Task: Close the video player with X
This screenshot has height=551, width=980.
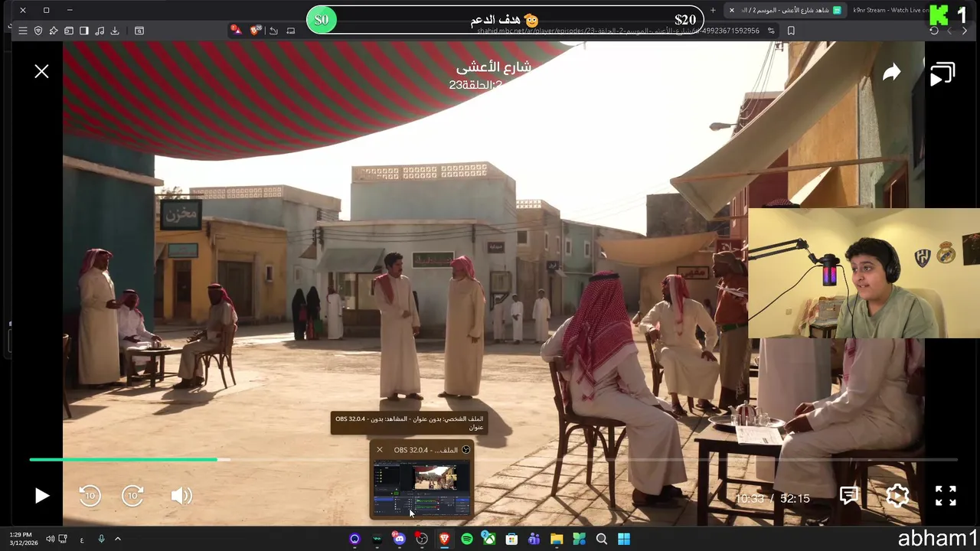Action: [41, 71]
